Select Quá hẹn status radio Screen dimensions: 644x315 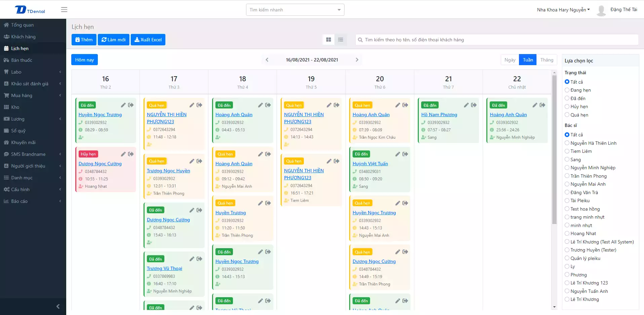click(567, 115)
